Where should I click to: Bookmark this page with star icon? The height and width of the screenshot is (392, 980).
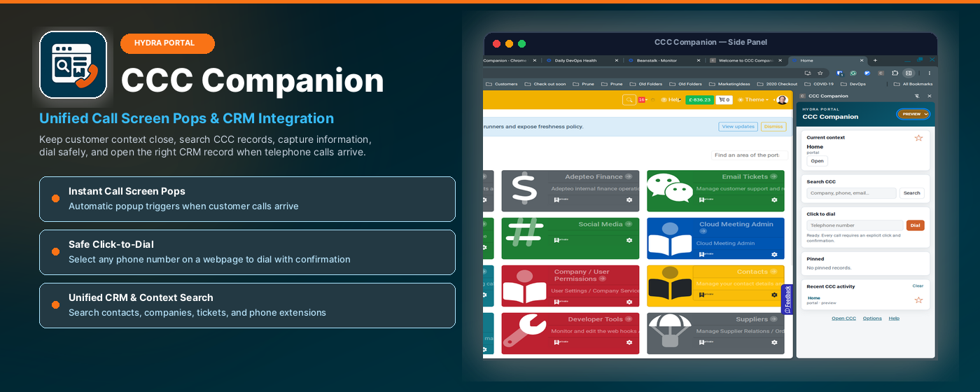coord(820,73)
